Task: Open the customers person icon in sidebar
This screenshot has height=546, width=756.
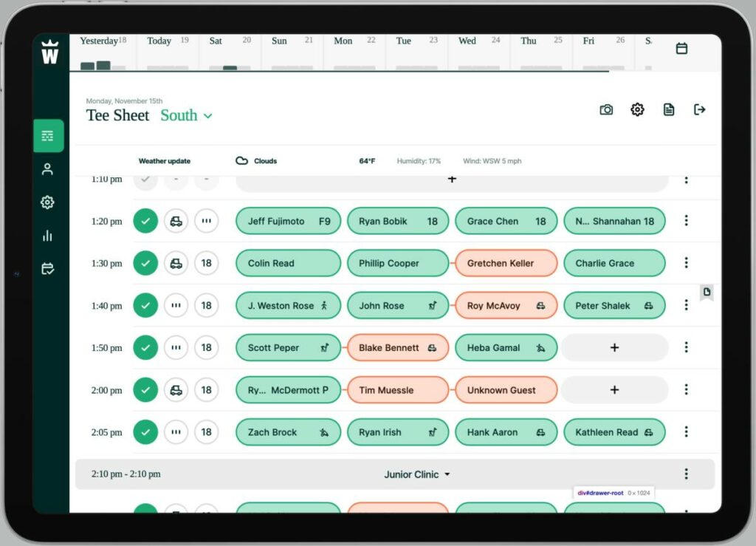Action: pyautogui.click(x=48, y=169)
